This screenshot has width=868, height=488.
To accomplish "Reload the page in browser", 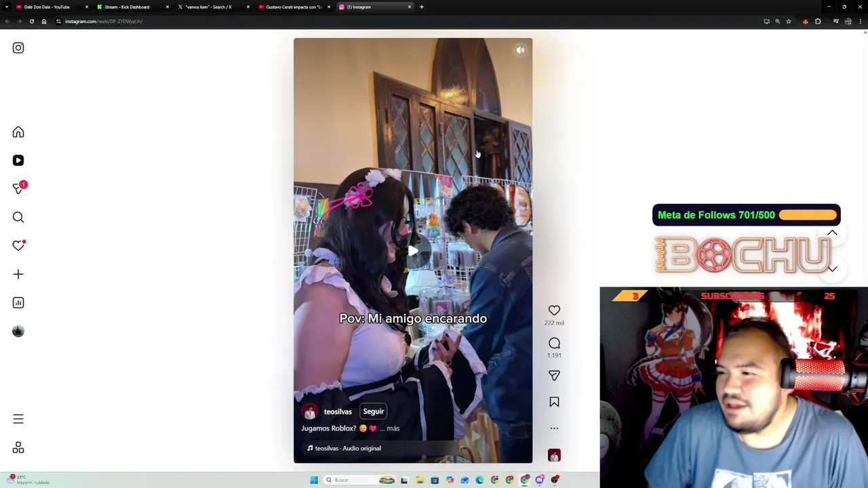I will 31,21.
